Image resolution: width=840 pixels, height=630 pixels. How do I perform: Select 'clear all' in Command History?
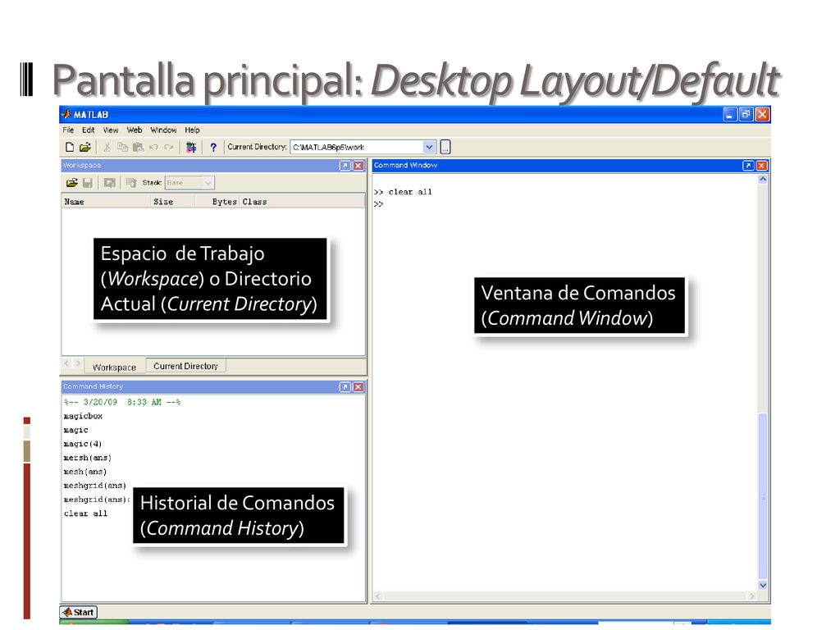[85, 514]
